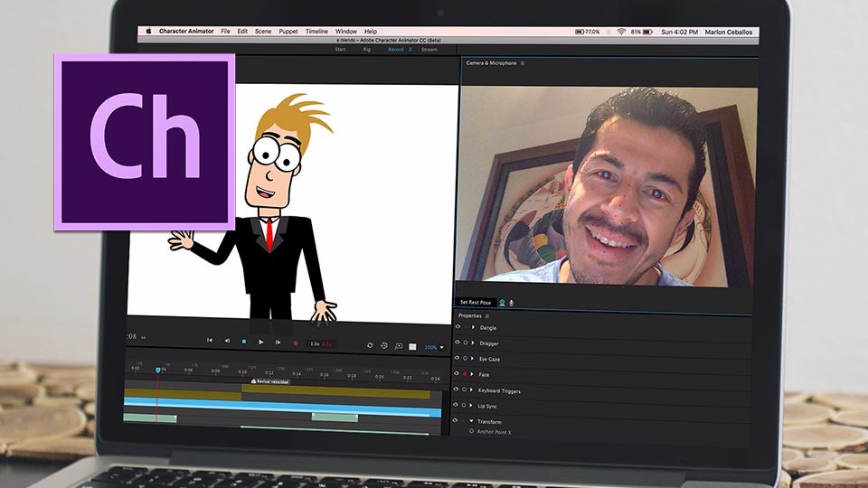Screen dimensions: 868x488
Task: Open the Character Animator application menu
Action: click(186, 31)
